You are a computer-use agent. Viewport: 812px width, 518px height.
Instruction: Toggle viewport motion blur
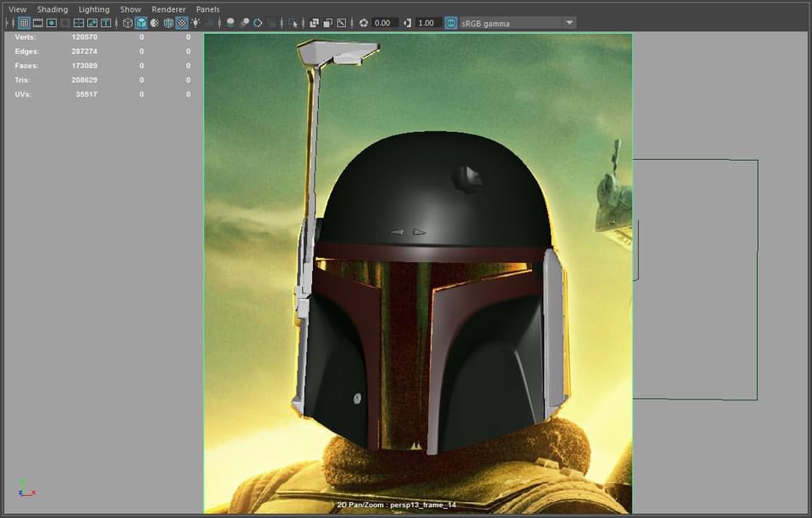click(244, 23)
